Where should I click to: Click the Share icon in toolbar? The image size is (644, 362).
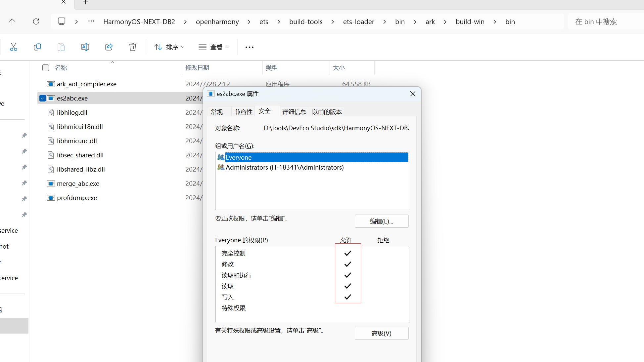tap(109, 47)
